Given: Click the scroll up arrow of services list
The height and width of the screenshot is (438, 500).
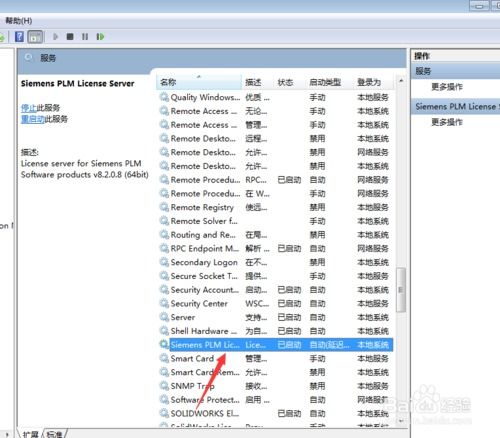Looking at the screenshot, I should [x=401, y=81].
